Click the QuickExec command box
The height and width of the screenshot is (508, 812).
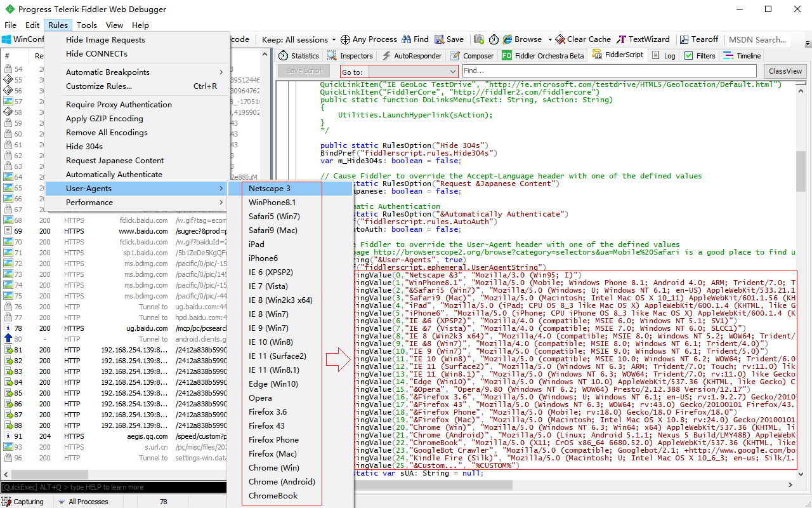[x=113, y=487]
